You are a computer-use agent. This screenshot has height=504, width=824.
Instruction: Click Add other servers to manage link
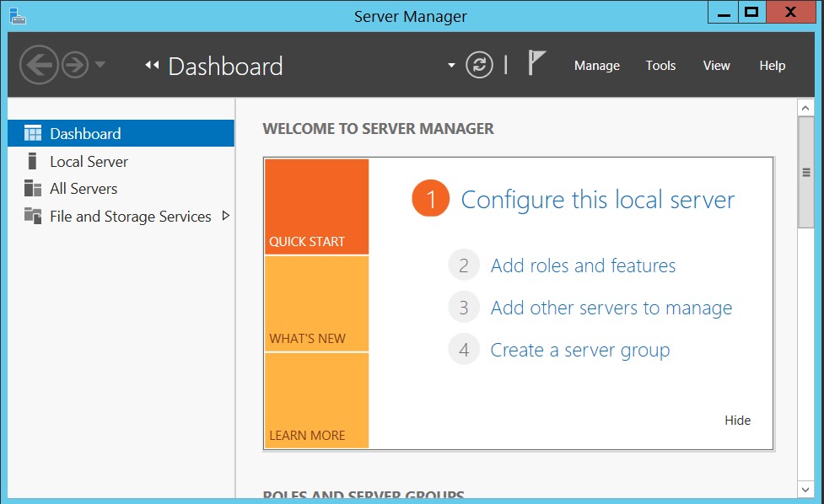point(611,308)
